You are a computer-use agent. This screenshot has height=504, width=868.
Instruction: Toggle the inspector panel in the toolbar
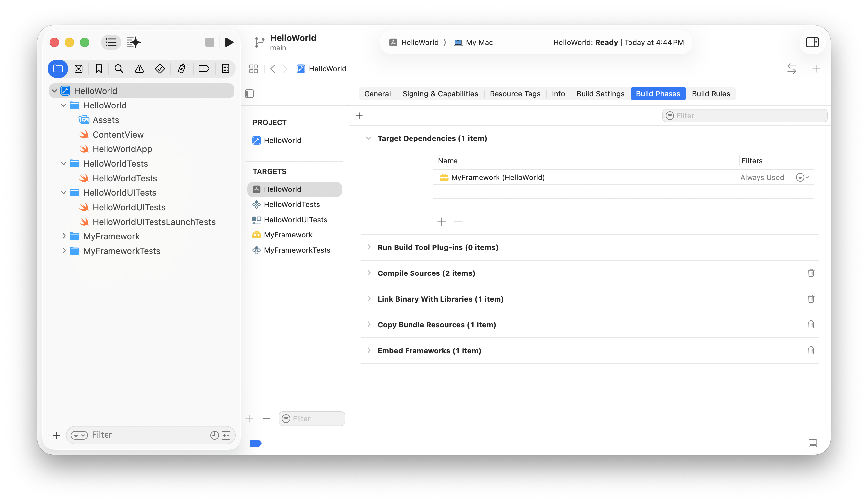point(812,42)
